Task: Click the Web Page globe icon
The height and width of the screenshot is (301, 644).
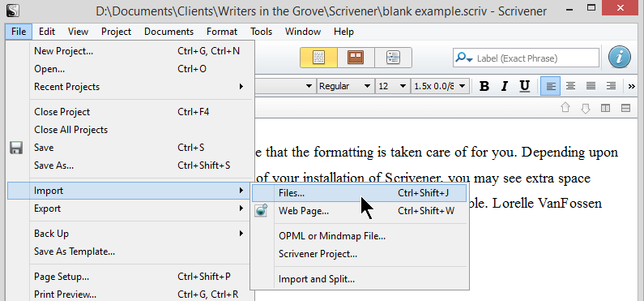Action: click(x=261, y=210)
